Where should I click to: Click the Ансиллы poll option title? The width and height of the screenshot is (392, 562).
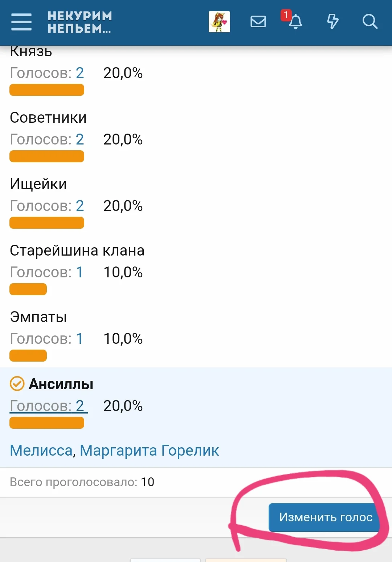pos(61,384)
